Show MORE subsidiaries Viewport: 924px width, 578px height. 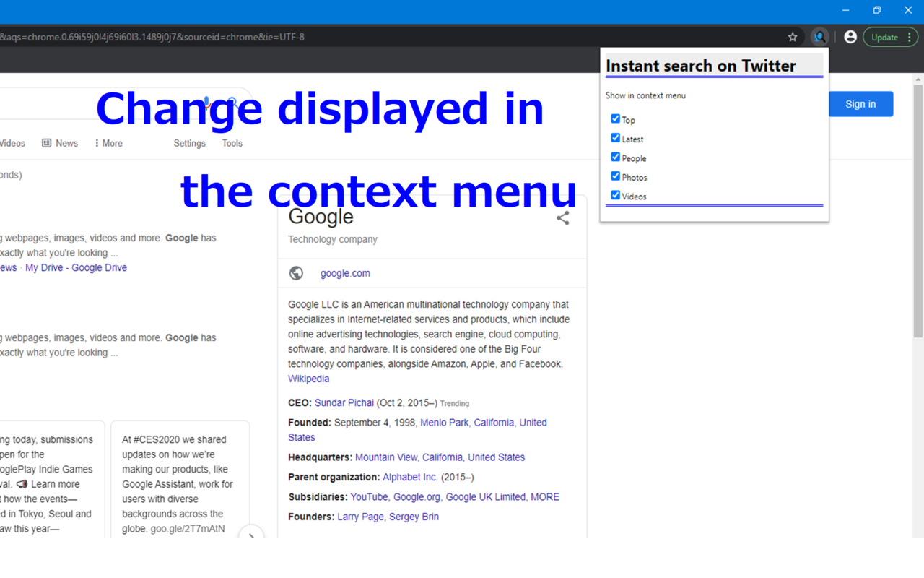coord(545,497)
